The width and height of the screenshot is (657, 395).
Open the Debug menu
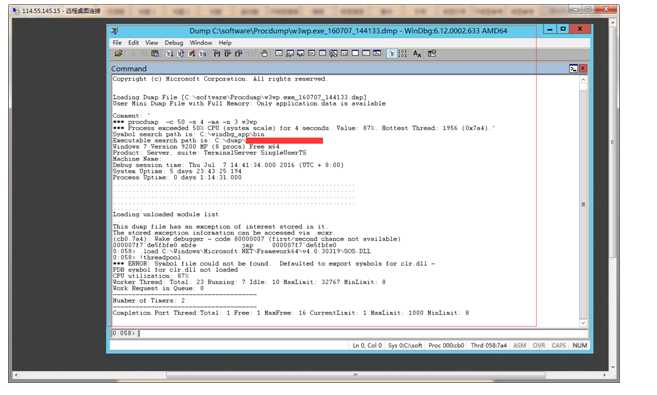point(174,43)
